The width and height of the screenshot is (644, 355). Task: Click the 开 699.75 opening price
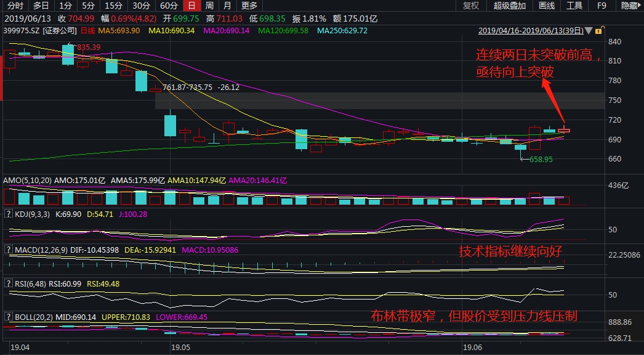point(181,18)
